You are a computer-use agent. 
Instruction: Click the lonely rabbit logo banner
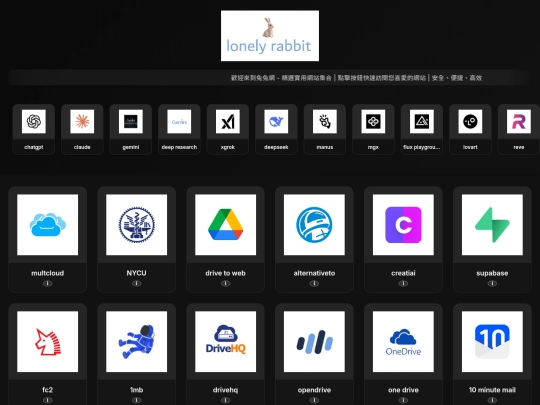270,36
